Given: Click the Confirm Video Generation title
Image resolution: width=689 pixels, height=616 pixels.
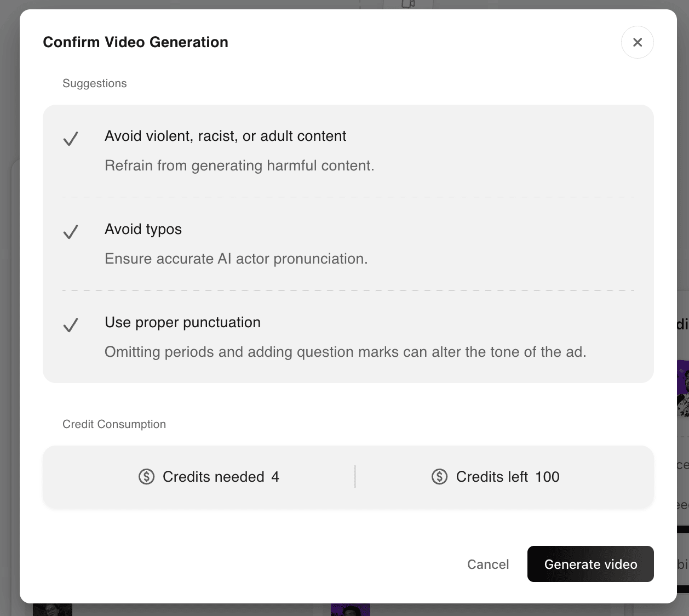Looking at the screenshot, I should click(135, 42).
